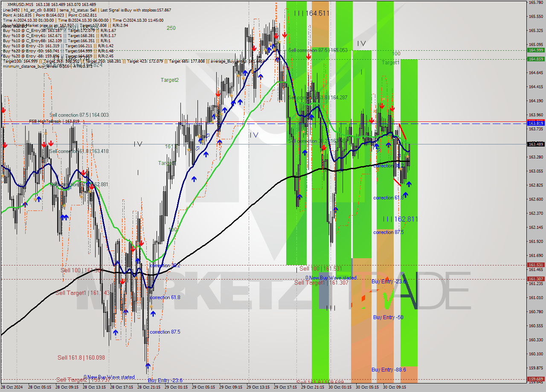Click the green 'Target1' label
This screenshot has height=392, width=546.
click(x=390, y=63)
